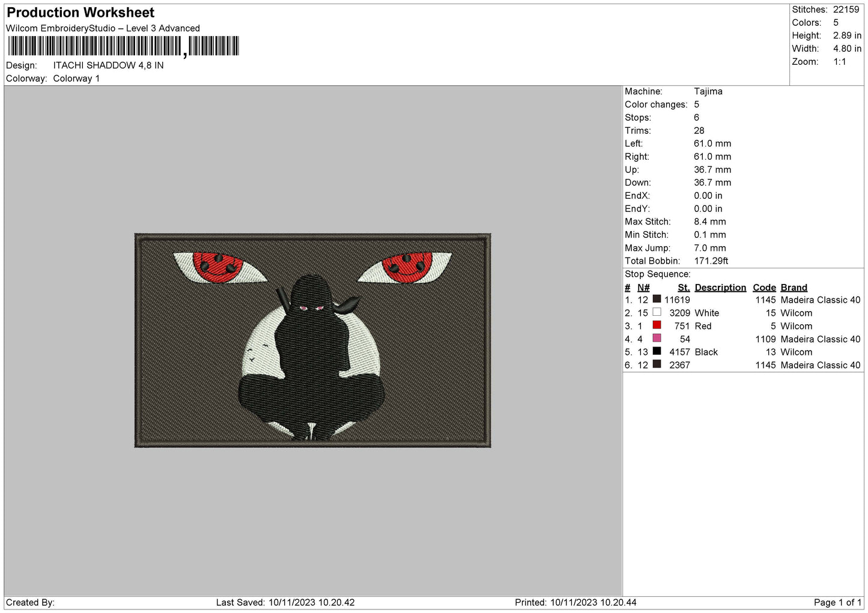This screenshot has width=868, height=613.
Task: Click the 'Color changes:' label
Action: tap(656, 104)
